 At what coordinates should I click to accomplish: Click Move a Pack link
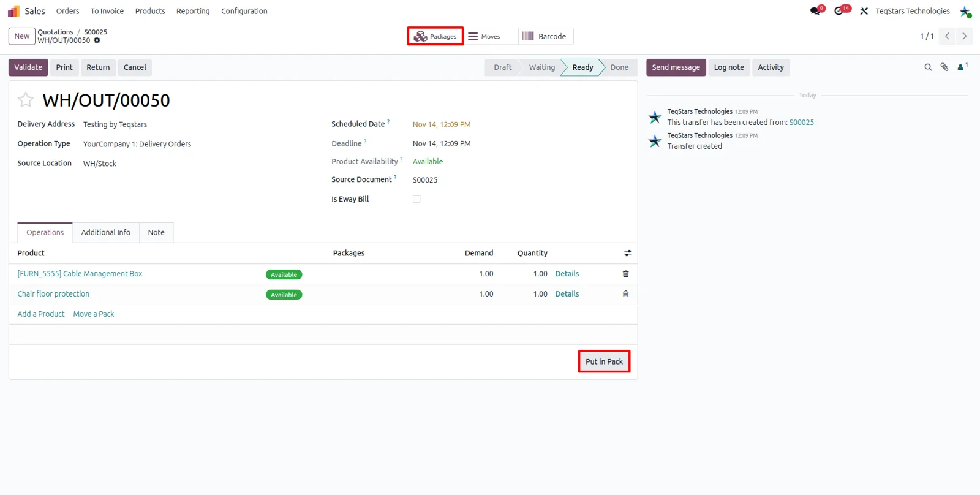[94, 314]
